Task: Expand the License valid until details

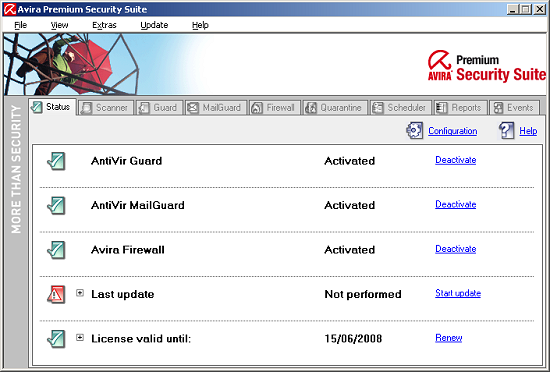Action: (80, 337)
